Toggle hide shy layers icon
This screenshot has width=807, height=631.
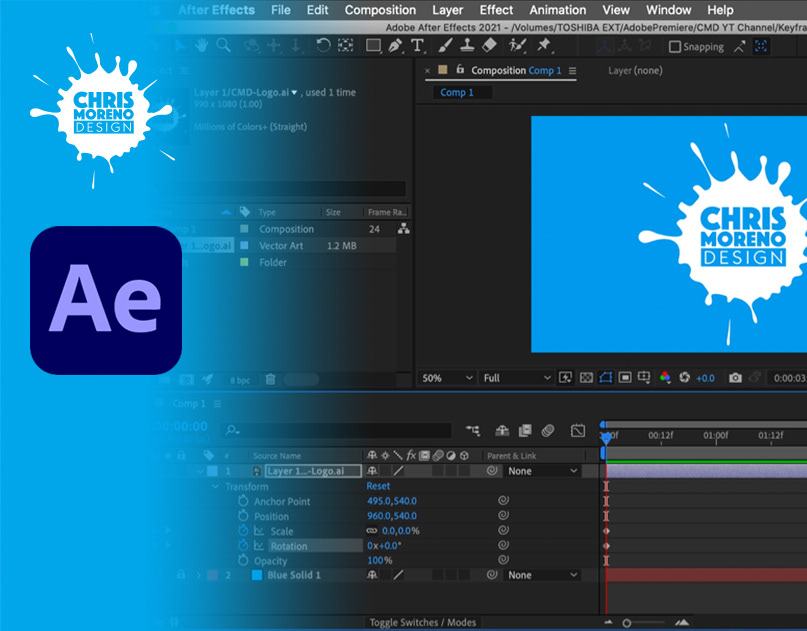click(502, 431)
